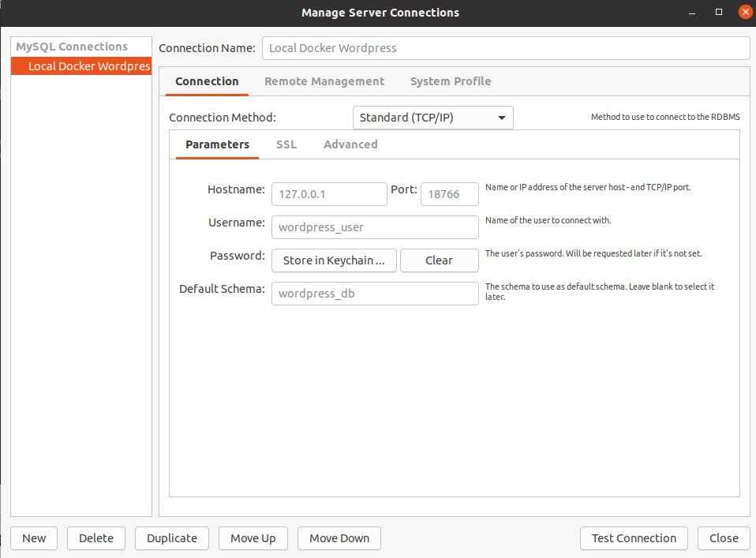Screen dimensions: 756x558
Task: Focus the Default Schema field wordpress_db
Action: point(375,294)
